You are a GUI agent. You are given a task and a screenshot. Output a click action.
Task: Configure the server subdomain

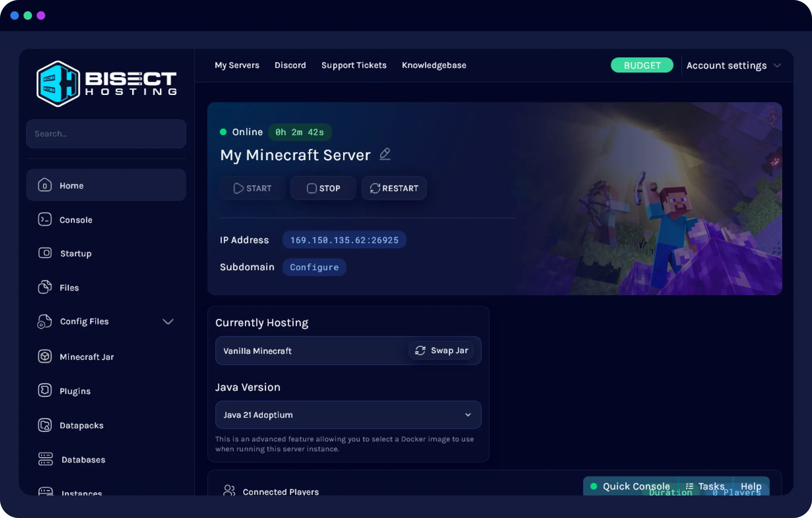click(x=314, y=267)
